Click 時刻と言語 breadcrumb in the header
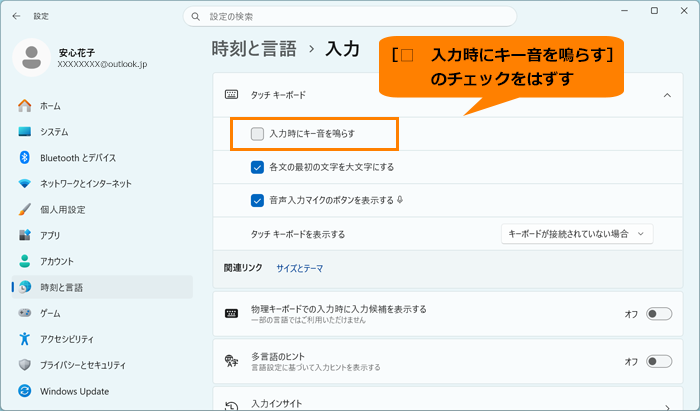700x411 pixels. point(254,49)
